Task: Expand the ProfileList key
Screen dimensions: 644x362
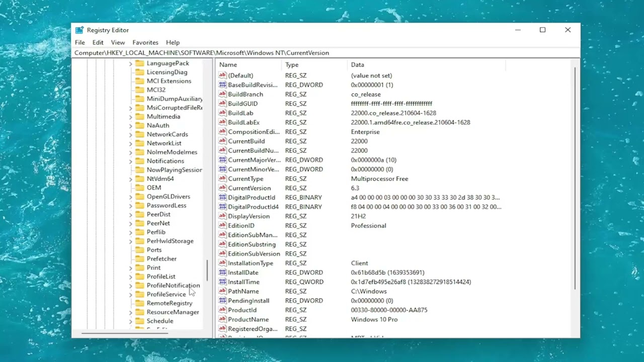Action: point(130,277)
